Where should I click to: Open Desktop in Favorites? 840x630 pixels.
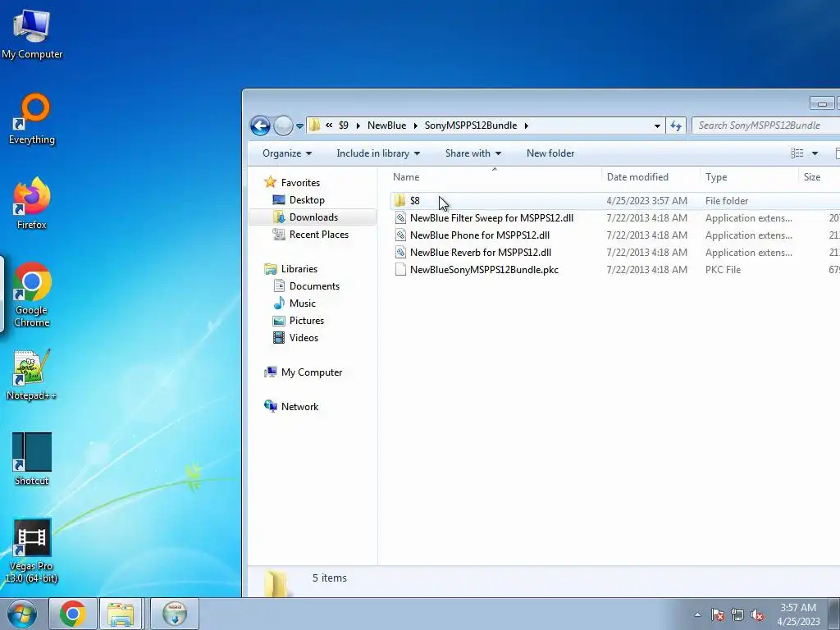307,200
